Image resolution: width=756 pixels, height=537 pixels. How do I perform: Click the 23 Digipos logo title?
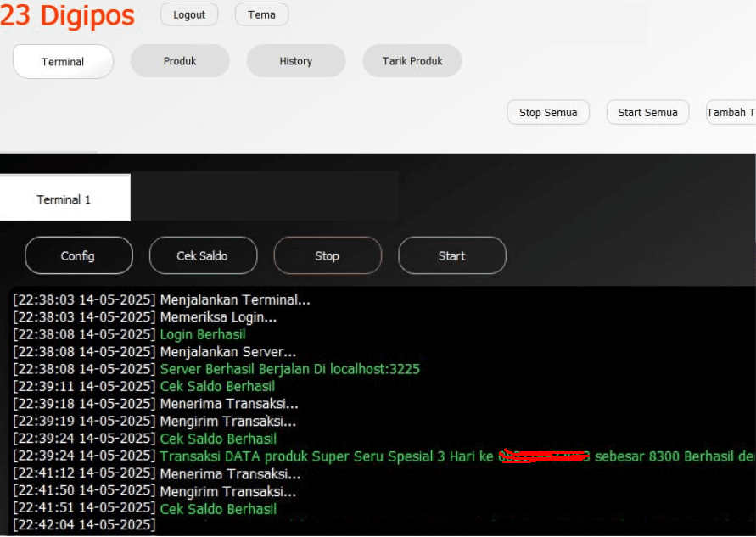tap(68, 15)
